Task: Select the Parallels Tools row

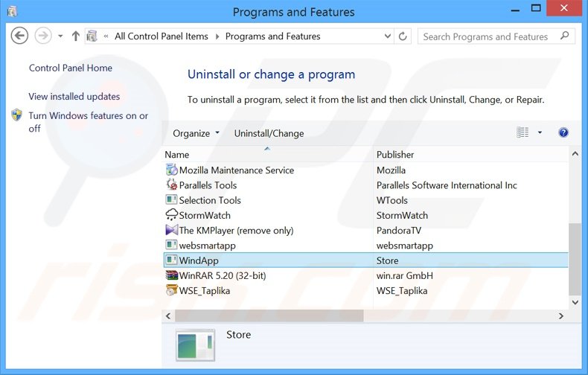Action: (366, 185)
